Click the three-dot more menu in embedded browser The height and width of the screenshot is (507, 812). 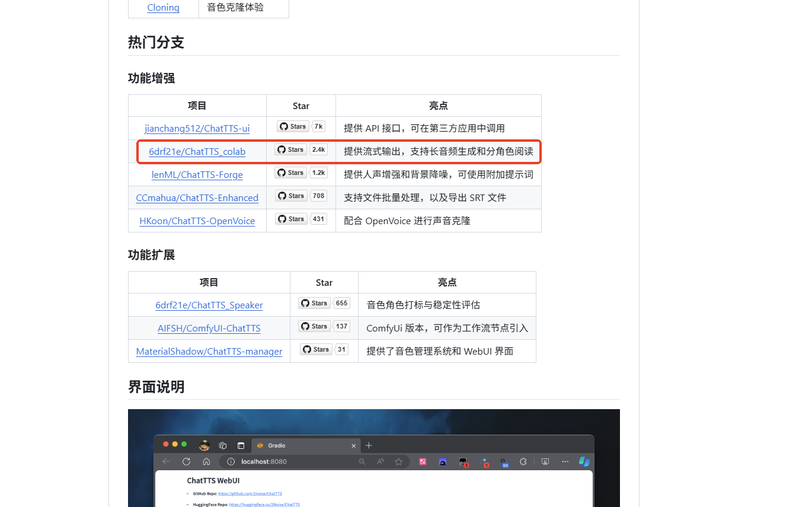coord(565,461)
